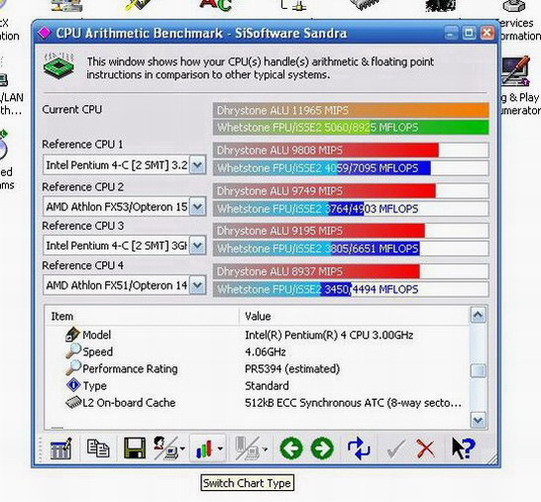
Task: Click the toolbar grip handle at left
Action: (41, 449)
